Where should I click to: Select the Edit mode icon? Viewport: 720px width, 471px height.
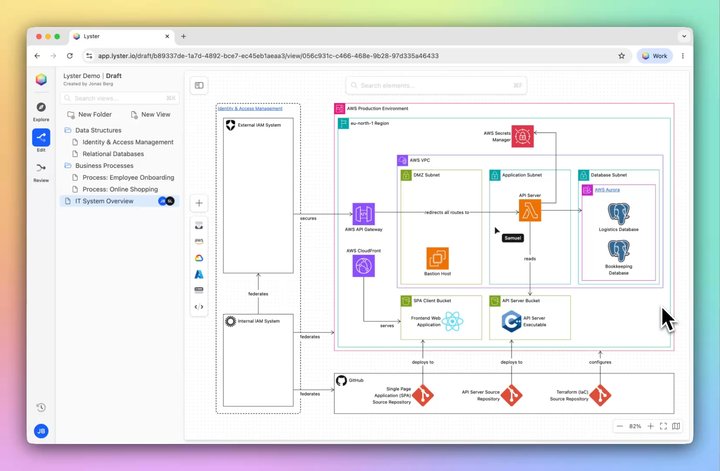(41, 137)
